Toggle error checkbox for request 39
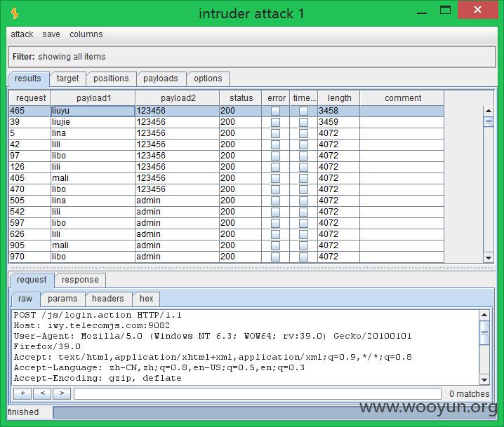The image size is (504, 427). [x=275, y=122]
